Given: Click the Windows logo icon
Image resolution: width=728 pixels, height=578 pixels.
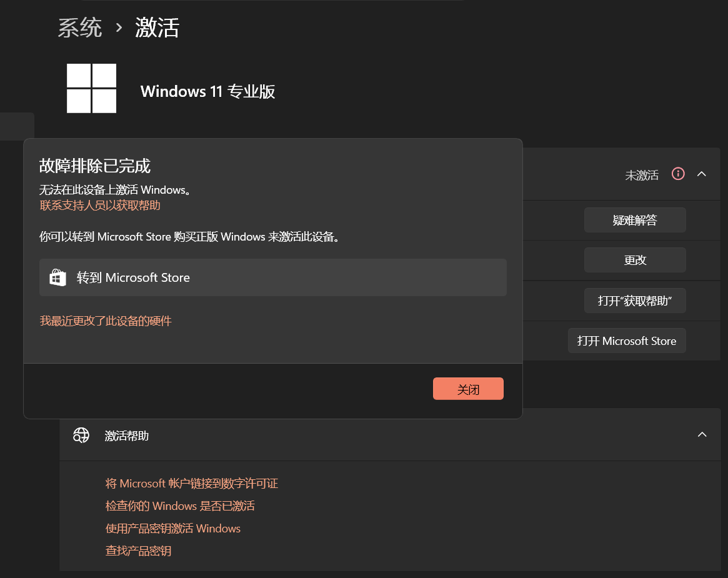Looking at the screenshot, I should click(91, 88).
